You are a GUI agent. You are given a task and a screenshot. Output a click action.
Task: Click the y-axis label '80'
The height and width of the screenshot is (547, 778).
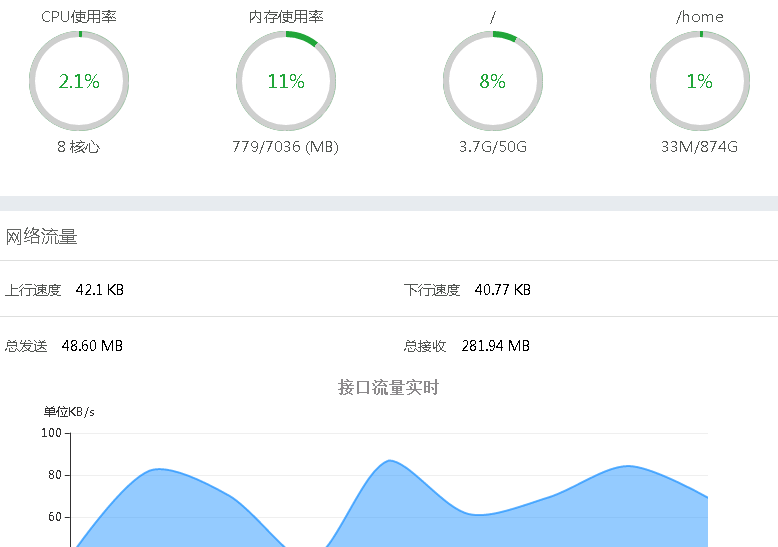pos(55,475)
